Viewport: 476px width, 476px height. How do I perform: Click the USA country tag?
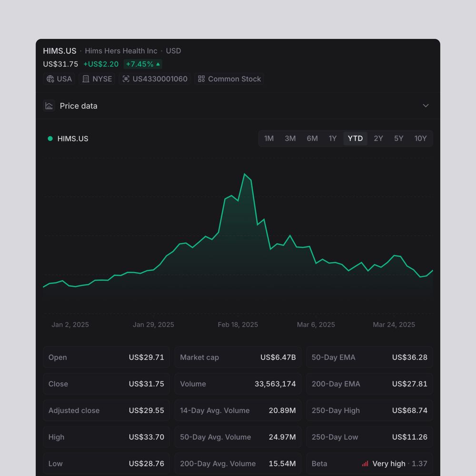pyautogui.click(x=59, y=79)
